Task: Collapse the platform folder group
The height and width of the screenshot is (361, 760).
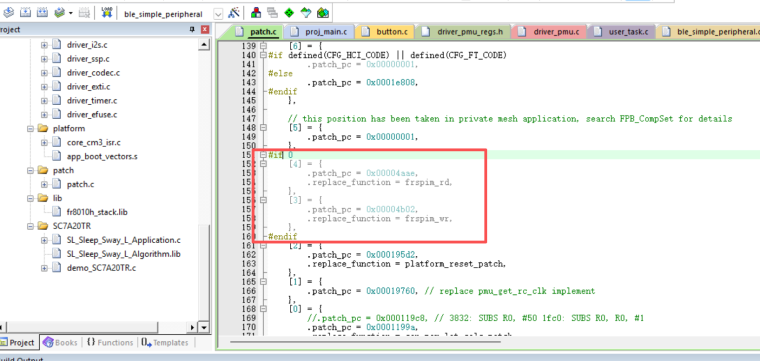Action: (x=31, y=129)
